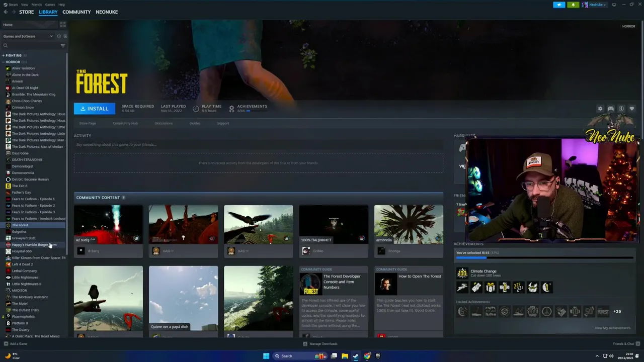Click the controller layout icon
This screenshot has height=362, width=644.
(611, 109)
